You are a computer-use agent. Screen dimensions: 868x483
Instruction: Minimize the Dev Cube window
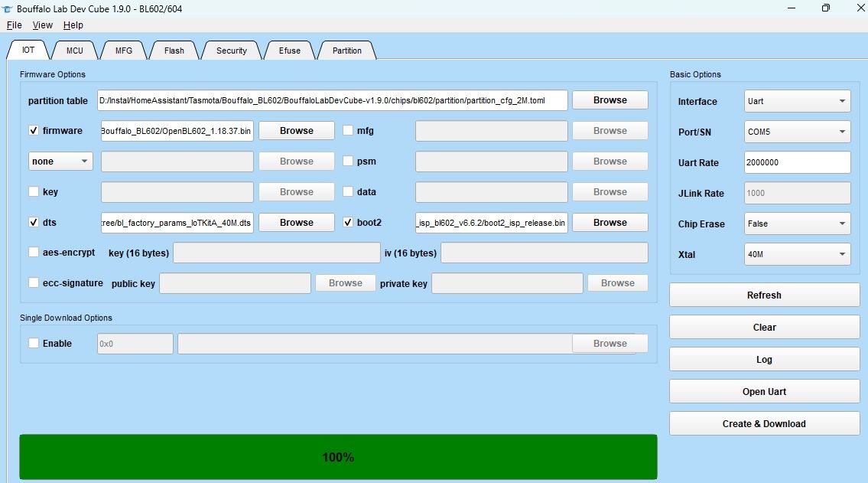coord(792,8)
